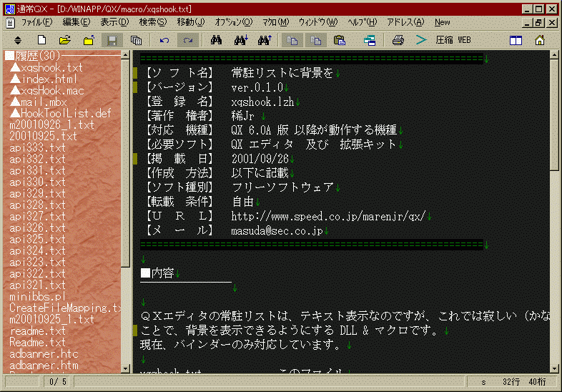This screenshot has height=392, width=562.
Task: Select xqshook.txt in history list
Action: (x=46, y=67)
